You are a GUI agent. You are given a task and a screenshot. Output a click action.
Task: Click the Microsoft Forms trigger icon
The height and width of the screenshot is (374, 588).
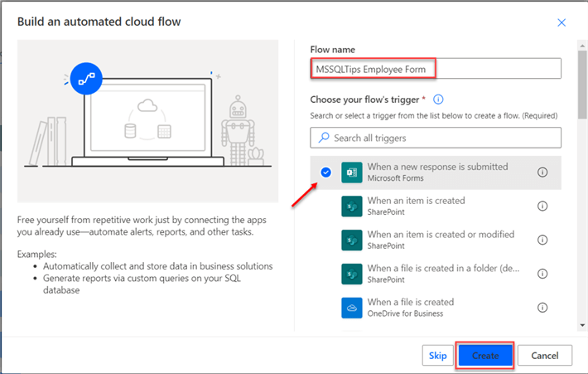(352, 172)
